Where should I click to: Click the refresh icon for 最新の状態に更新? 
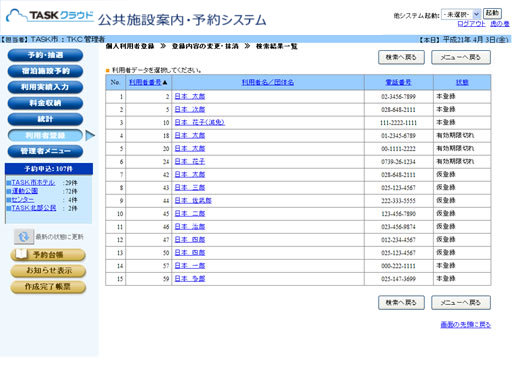click(24, 237)
